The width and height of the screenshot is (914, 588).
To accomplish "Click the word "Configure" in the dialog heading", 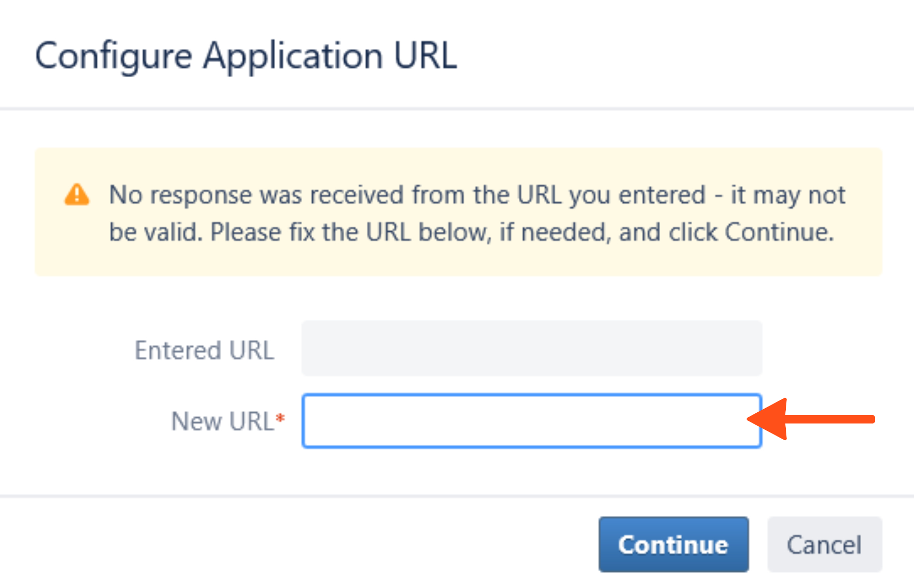I will [x=114, y=56].
